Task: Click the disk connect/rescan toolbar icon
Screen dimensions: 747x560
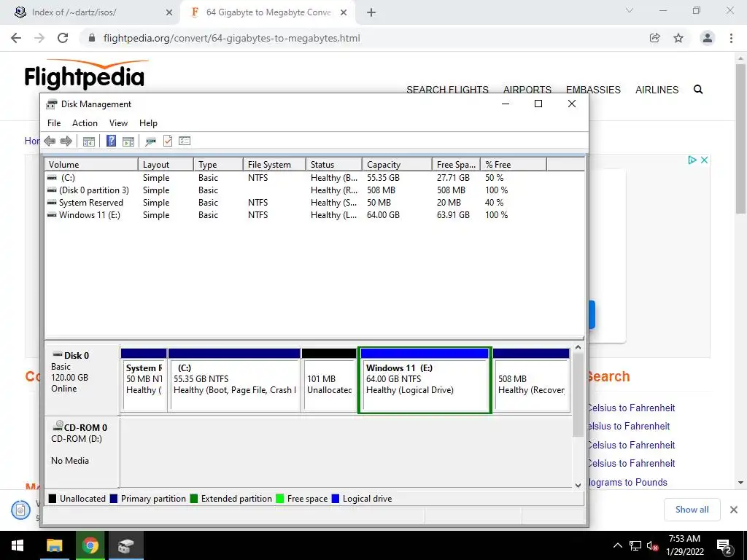Action: 150,141
